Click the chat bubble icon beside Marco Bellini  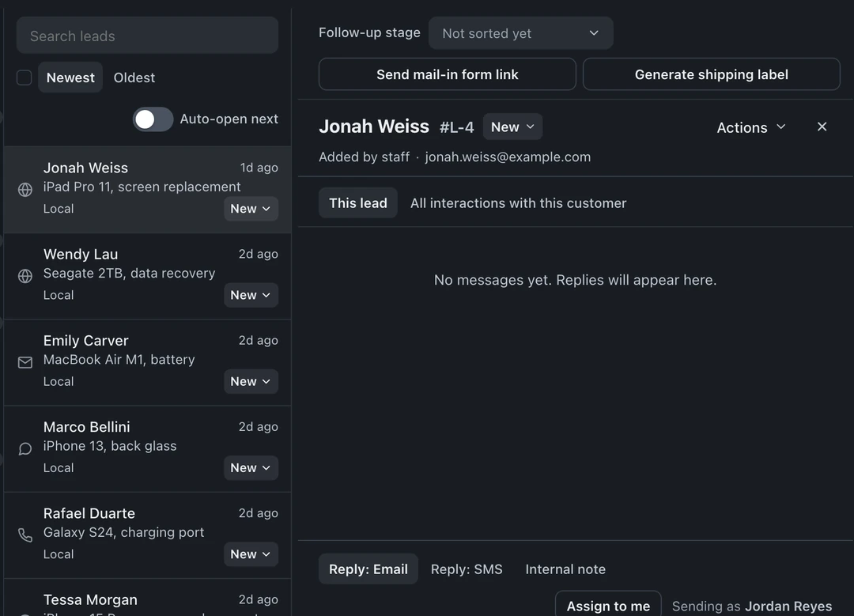pyautogui.click(x=25, y=449)
